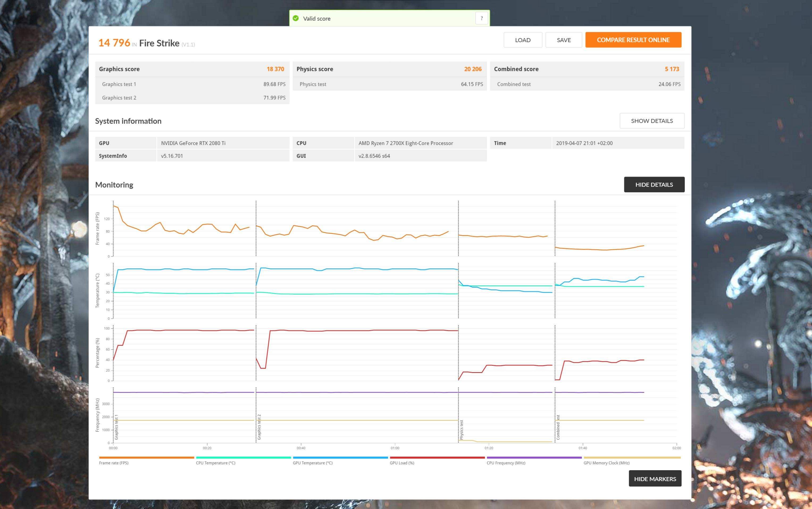Click the GPU Load (%) legend label
Screen dimensions: 812x509
tap(402, 463)
